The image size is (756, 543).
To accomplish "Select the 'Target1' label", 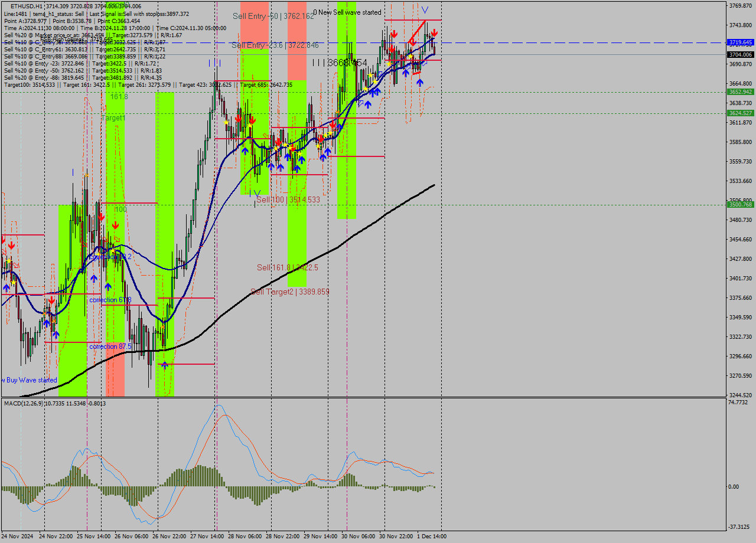I will pyautogui.click(x=113, y=118).
